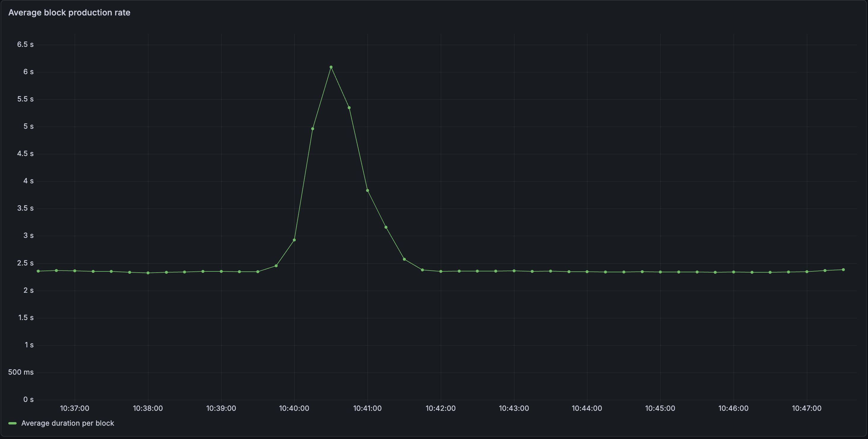Click the 10:37:00 time axis label

coord(75,408)
